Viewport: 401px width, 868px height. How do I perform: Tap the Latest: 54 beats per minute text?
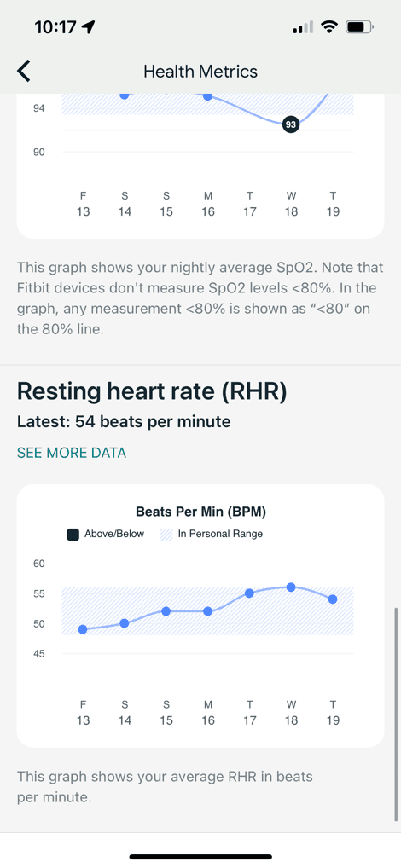124,422
